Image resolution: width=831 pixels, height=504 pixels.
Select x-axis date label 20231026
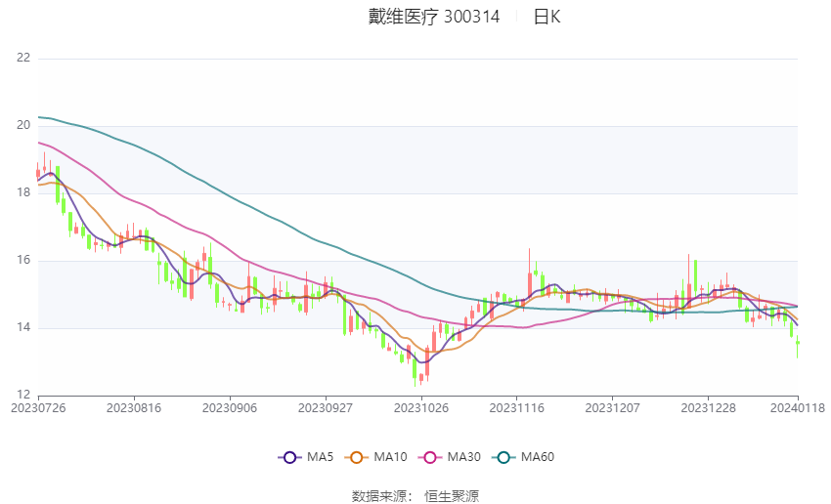point(421,408)
